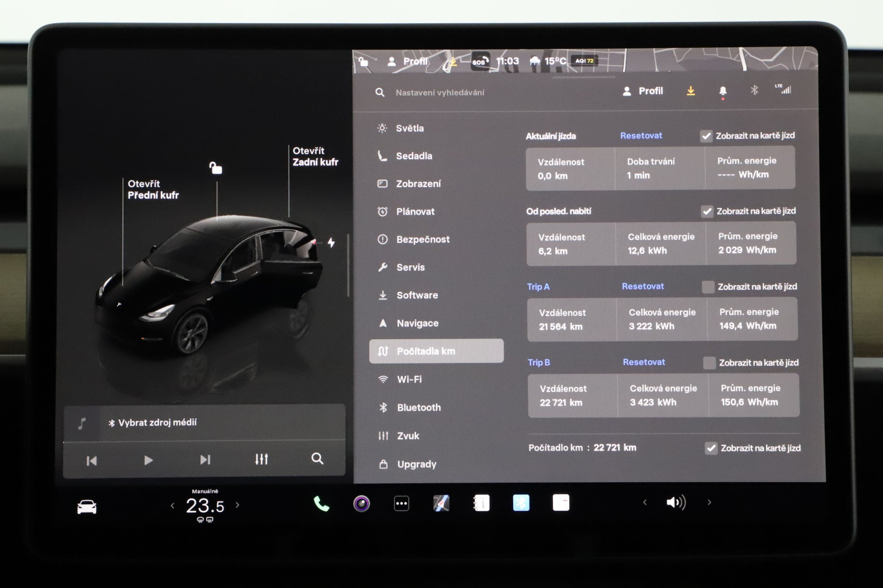The width and height of the screenshot is (883, 588).
Task: Open the navigation maps app
Action: 441,503
